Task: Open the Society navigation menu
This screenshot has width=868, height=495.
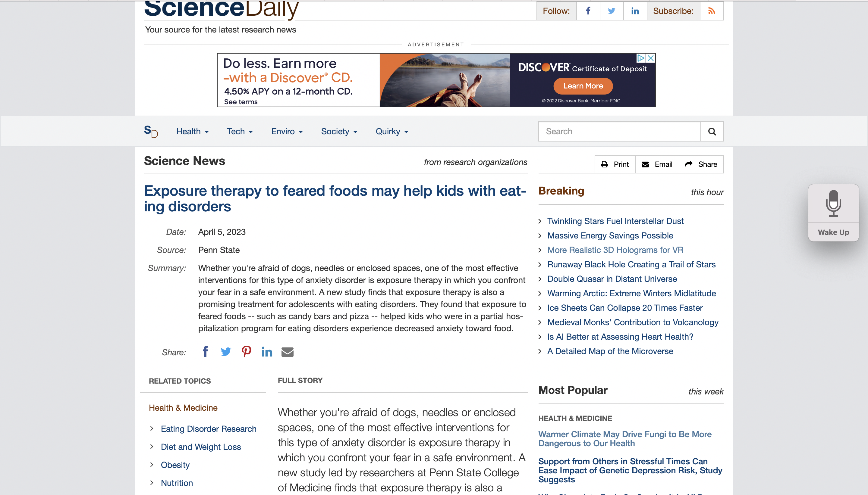Action: (339, 131)
